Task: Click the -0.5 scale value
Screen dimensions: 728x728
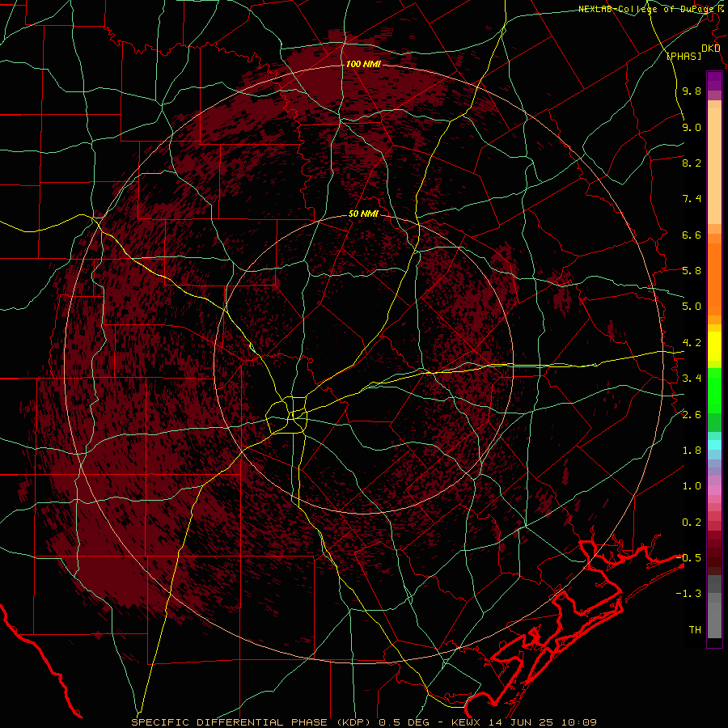Action: point(688,558)
